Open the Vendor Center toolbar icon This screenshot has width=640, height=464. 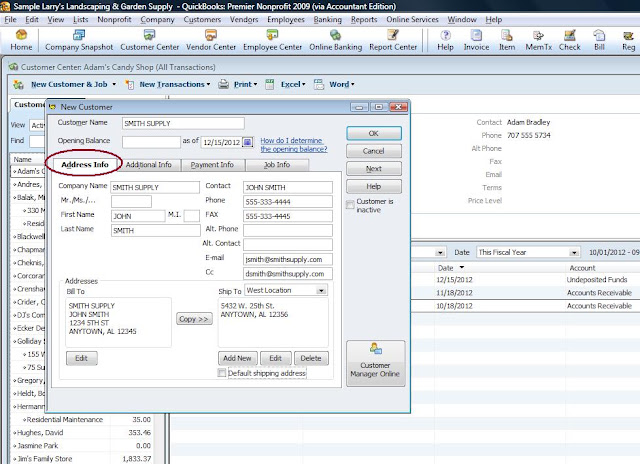(x=211, y=40)
